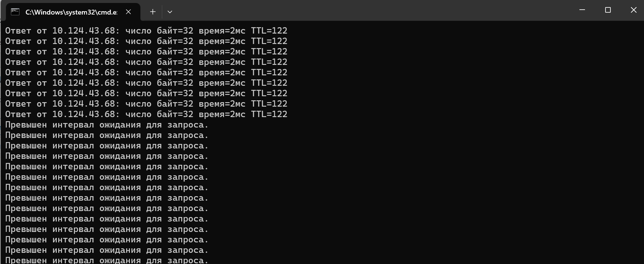The image size is (644, 264).
Task: Click "запроса." in the first timeout line
Action: (188, 125)
